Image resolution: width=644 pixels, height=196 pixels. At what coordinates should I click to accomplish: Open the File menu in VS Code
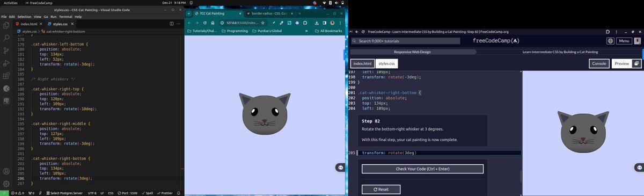click(4, 17)
